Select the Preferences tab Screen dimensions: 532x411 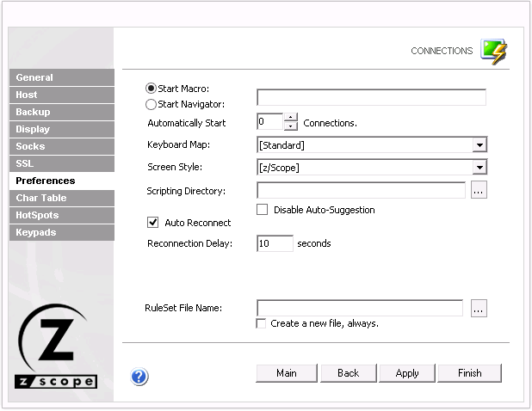click(62, 181)
